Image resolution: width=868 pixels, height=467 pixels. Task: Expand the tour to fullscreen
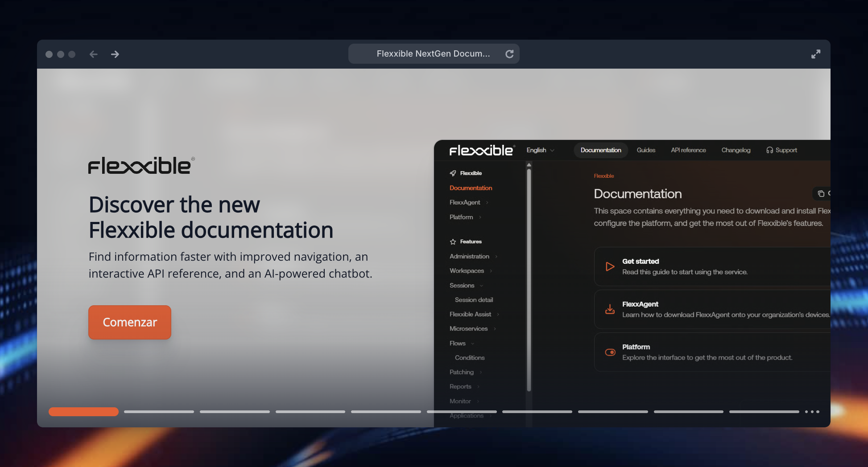816,54
